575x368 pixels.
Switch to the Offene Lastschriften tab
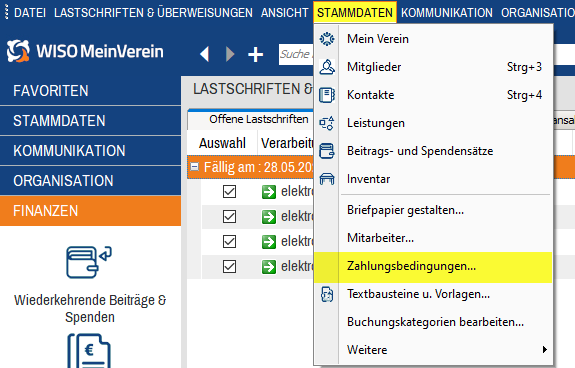(x=258, y=119)
